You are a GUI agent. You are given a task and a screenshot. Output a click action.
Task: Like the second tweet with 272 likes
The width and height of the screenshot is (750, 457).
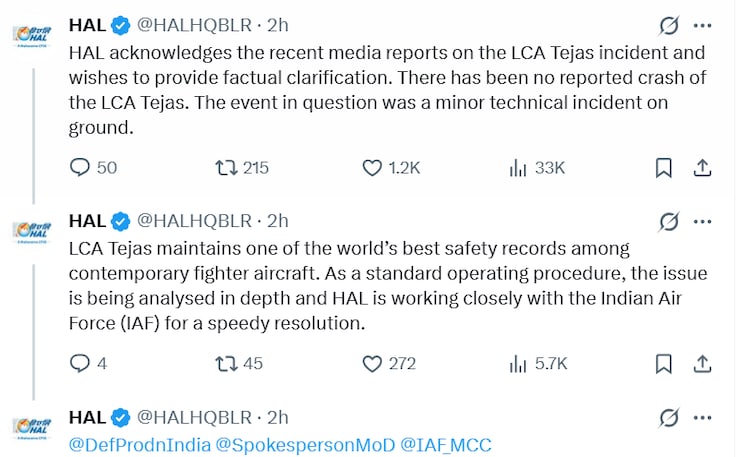click(x=372, y=363)
